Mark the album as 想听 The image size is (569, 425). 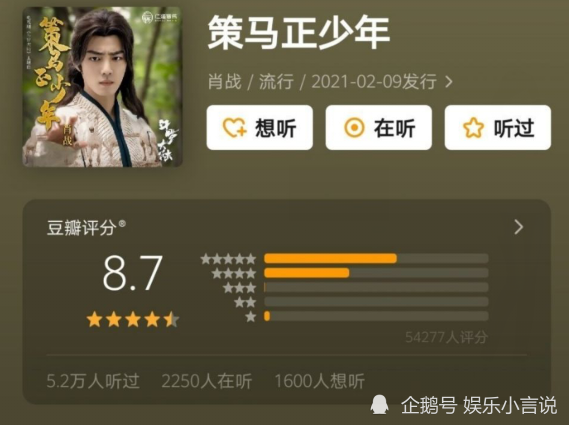click(x=259, y=127)
